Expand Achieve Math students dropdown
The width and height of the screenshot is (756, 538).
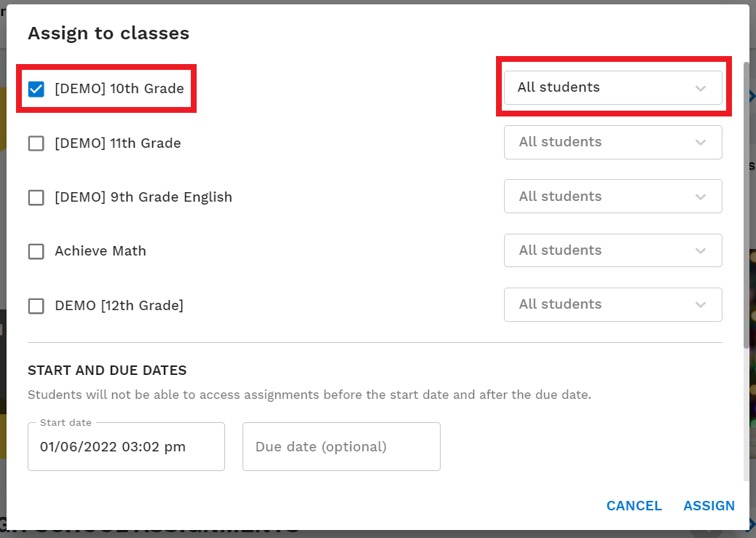coord(613,250)
